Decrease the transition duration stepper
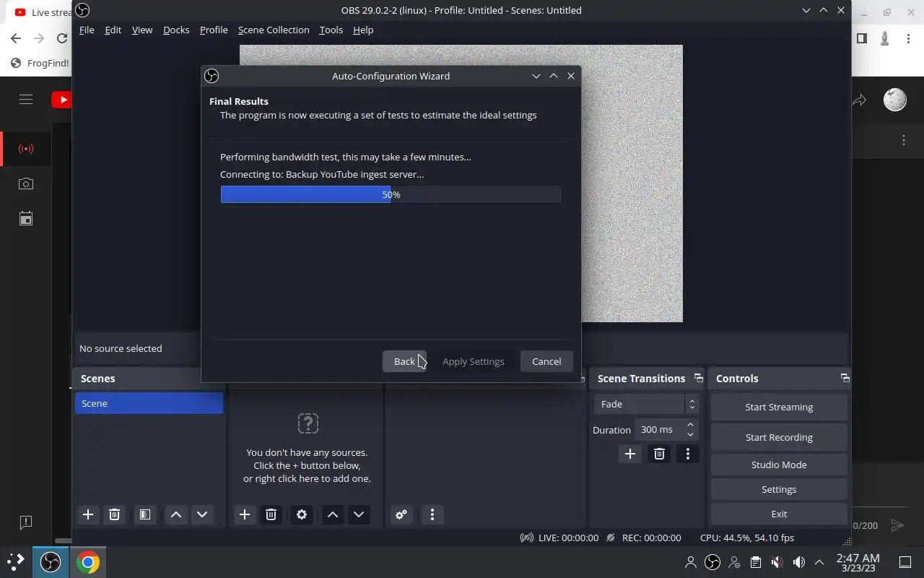This screenshot has height=578, width=924. pyautogui.click(x=691, y=434)
